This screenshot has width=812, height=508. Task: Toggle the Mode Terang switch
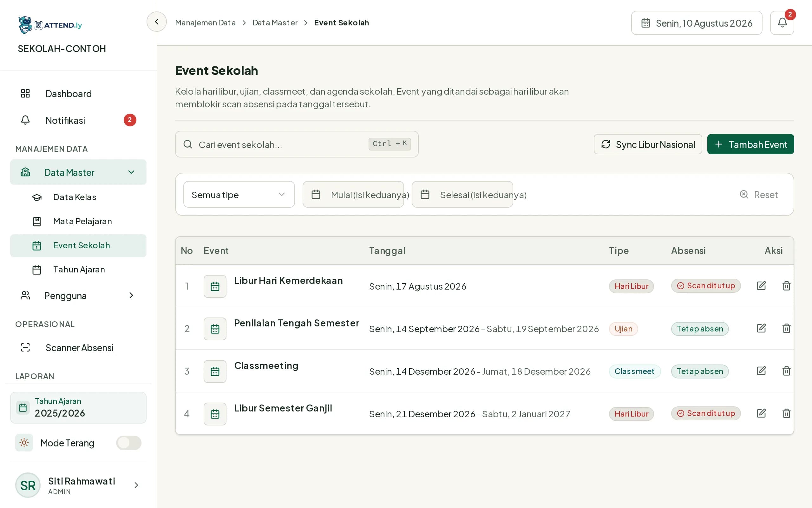(x=128, y=443)
